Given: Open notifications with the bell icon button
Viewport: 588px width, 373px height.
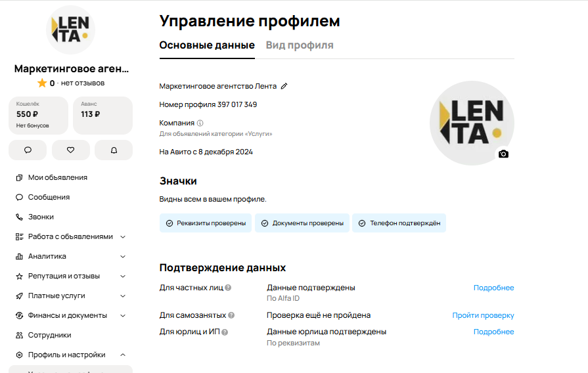Looking at the screenshot, I should tap(114, 150).
